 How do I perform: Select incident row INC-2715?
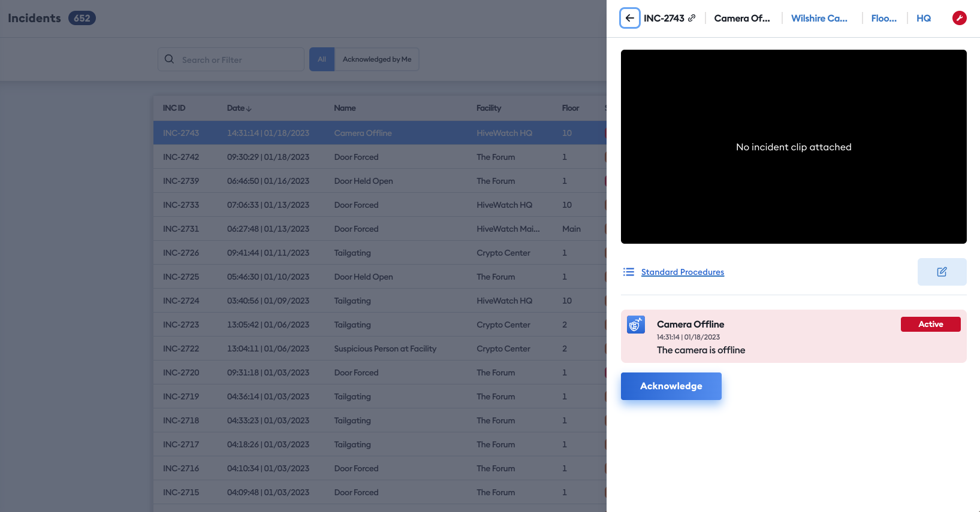point(380,492)
